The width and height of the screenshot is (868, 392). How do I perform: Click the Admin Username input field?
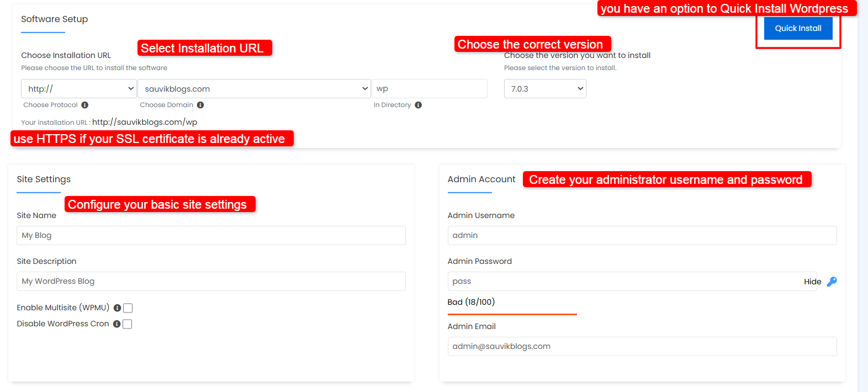tap(642, 235)
